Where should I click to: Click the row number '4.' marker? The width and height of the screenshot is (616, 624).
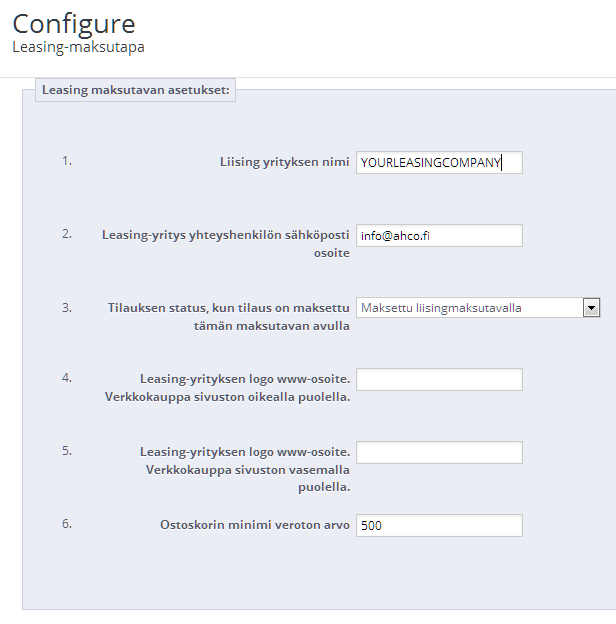pyautogui.click(x=67, y=377)
